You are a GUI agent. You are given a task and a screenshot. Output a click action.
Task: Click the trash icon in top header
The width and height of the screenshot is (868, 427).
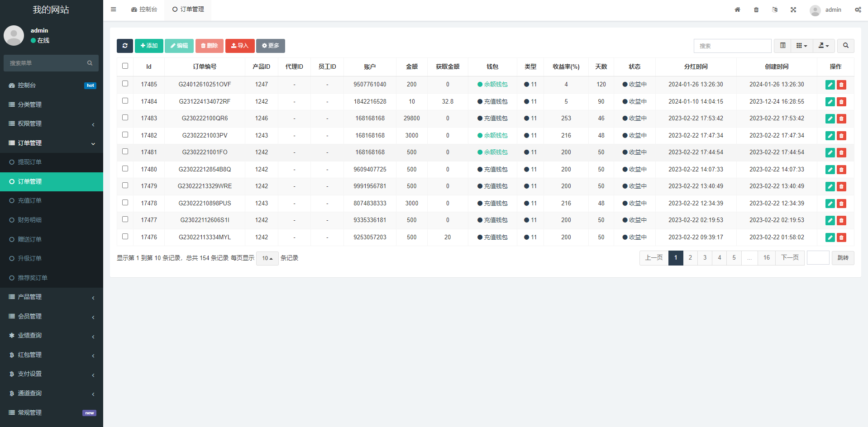pos(756,9)
